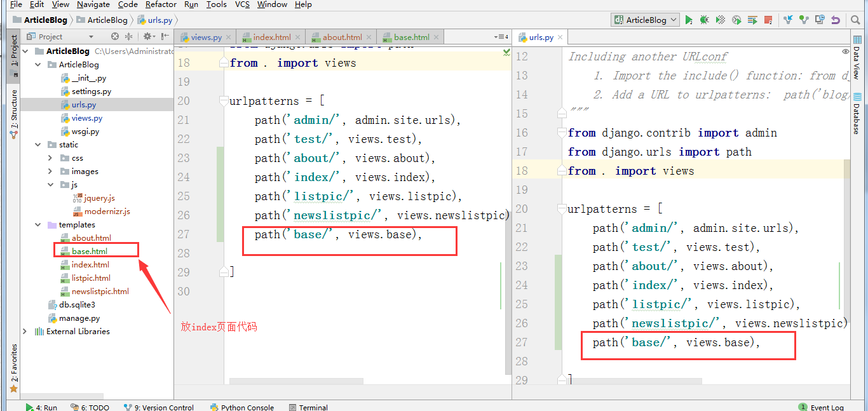Click the run manage.py task icon
This screenshot has height=411, width=868.
(x=752, y=20)
